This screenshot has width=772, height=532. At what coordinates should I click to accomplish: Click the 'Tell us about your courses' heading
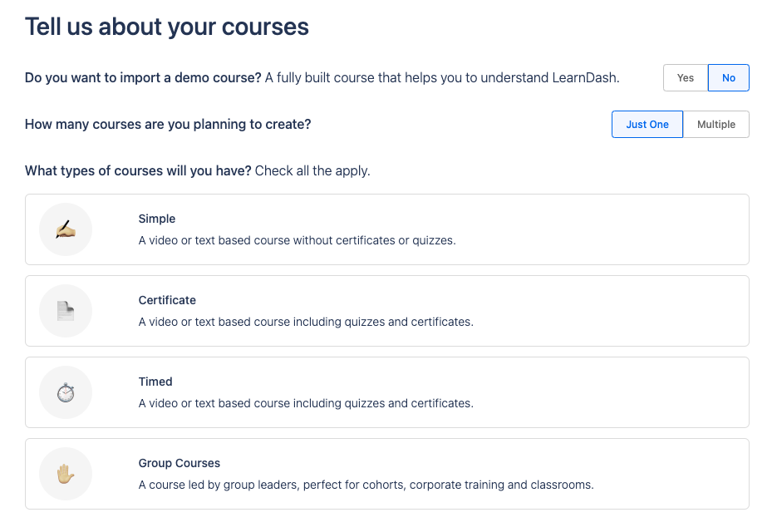pos(167,27)
